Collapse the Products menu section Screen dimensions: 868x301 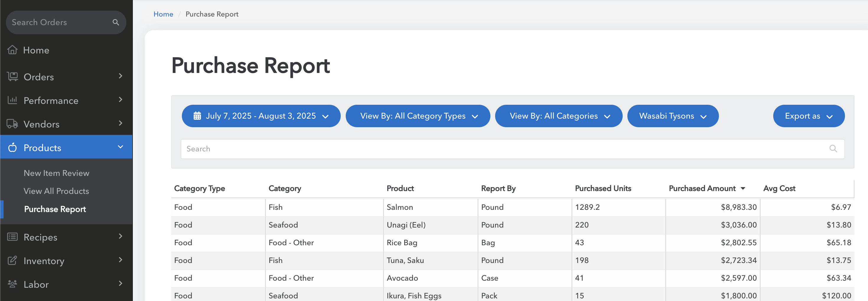(120, 147)
